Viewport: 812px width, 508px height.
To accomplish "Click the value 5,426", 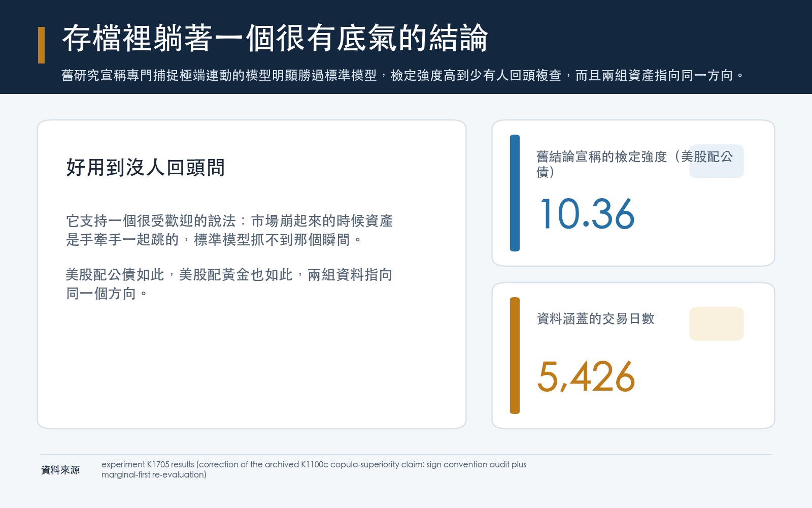I will coord(586,377).
